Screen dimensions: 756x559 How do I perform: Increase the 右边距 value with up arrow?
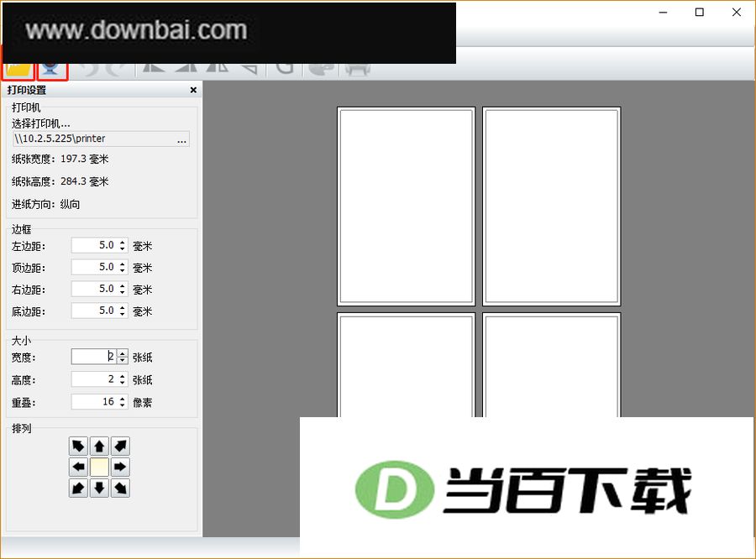123,285
